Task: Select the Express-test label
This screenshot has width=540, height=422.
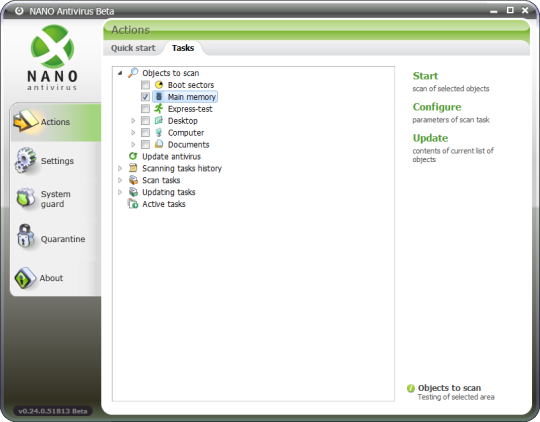Action: (190, 109)
